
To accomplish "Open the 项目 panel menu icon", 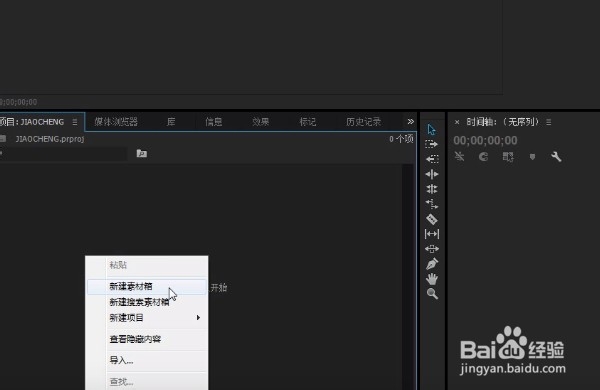I will click(75, 122).
